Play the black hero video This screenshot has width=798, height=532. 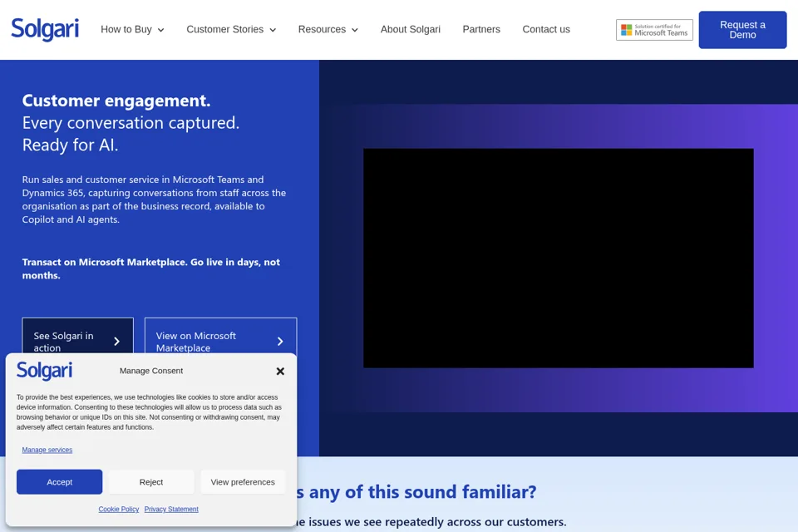tap(559, 259)
